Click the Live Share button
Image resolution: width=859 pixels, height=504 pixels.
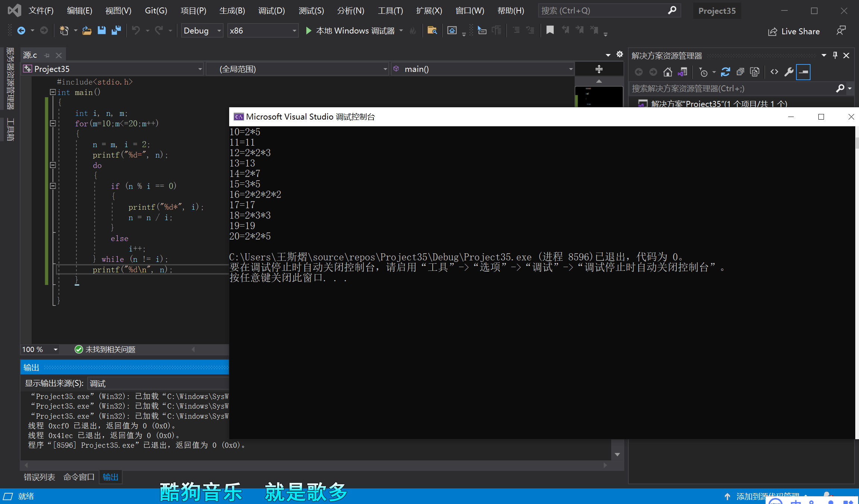click(794, 31)
